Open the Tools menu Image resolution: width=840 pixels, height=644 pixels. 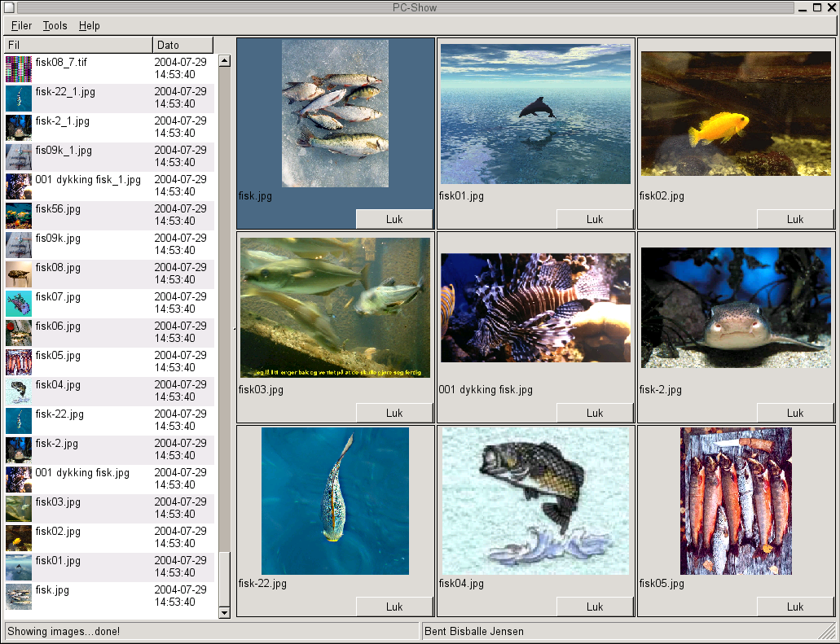[x=55, y=26]
